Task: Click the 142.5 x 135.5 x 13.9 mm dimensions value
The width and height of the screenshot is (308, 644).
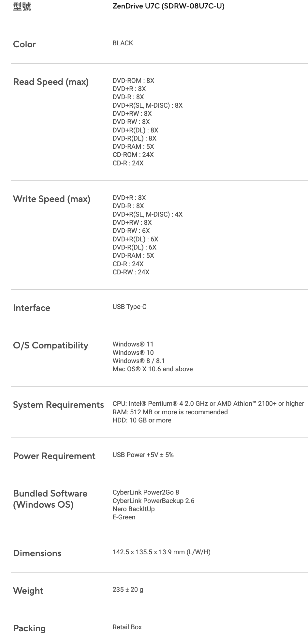Action: click(x=161, y=552)
